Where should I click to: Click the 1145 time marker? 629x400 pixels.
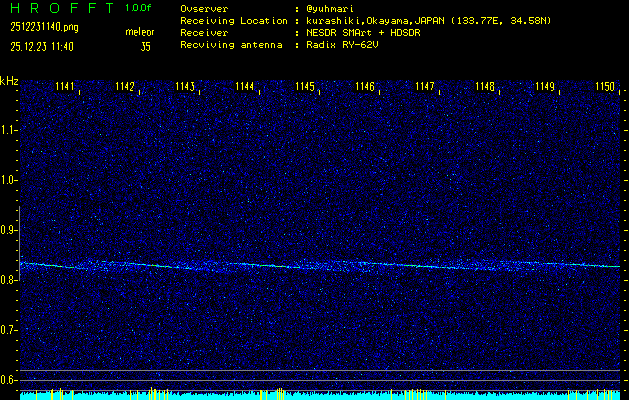[305, 87]
